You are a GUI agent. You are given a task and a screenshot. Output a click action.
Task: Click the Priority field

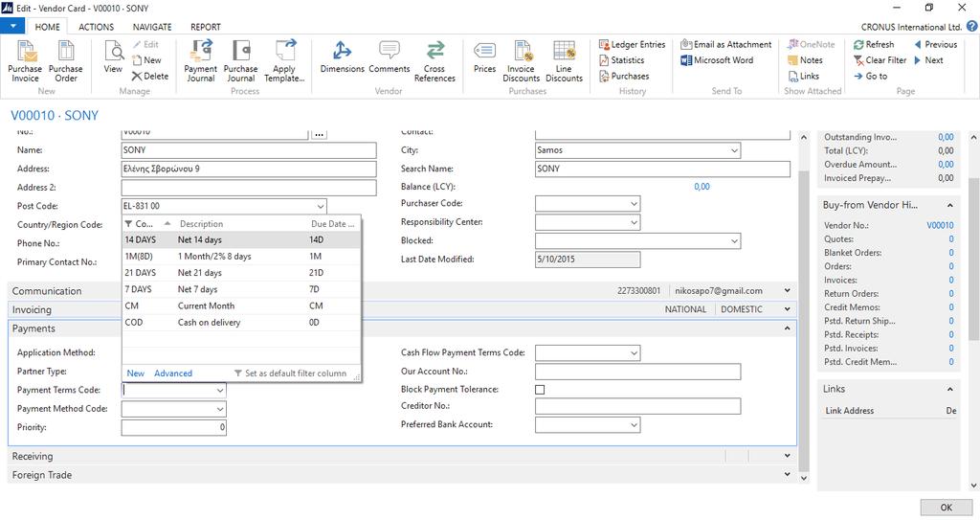(174, 427)
